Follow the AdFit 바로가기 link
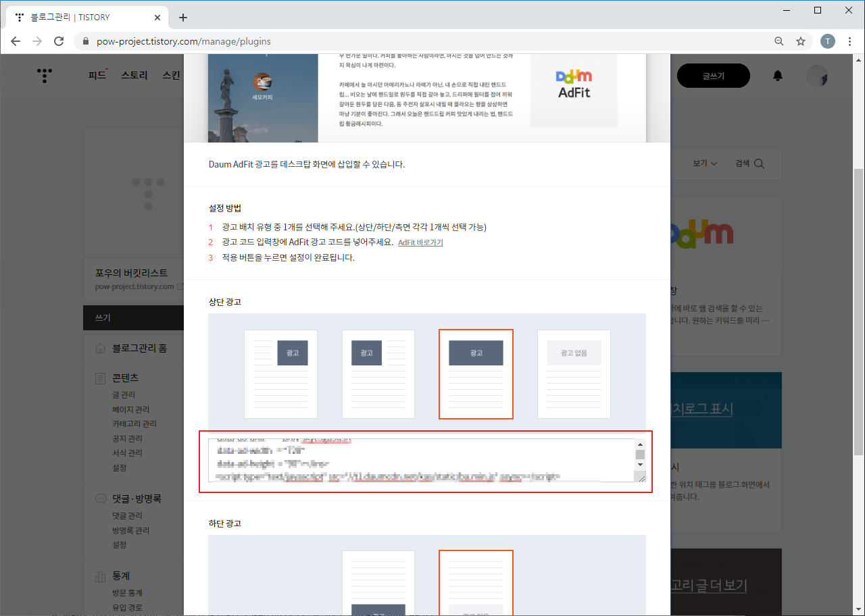 pyautogui.click(x=420, y=242)
